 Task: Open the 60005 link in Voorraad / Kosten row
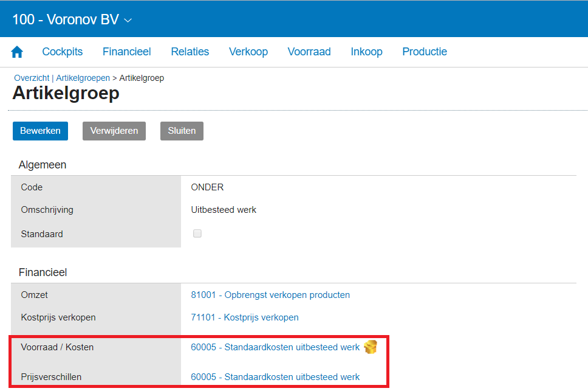275,347
